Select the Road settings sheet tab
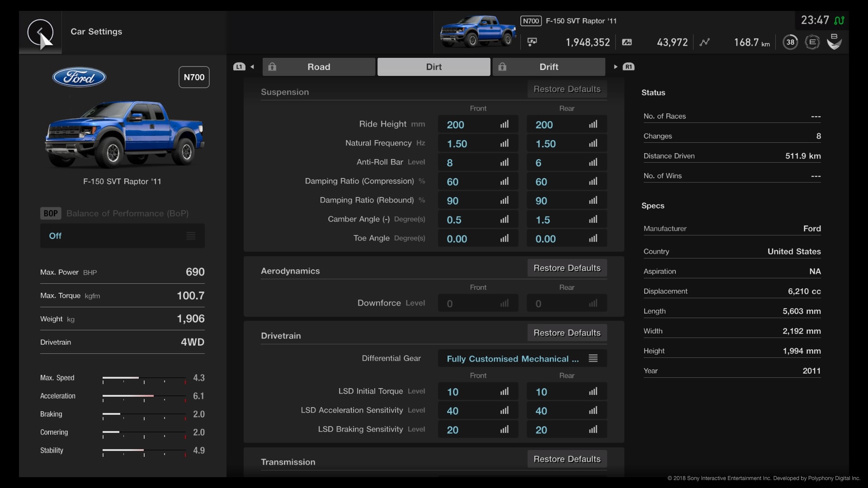The image size is (868, 488). coord(319,67)
